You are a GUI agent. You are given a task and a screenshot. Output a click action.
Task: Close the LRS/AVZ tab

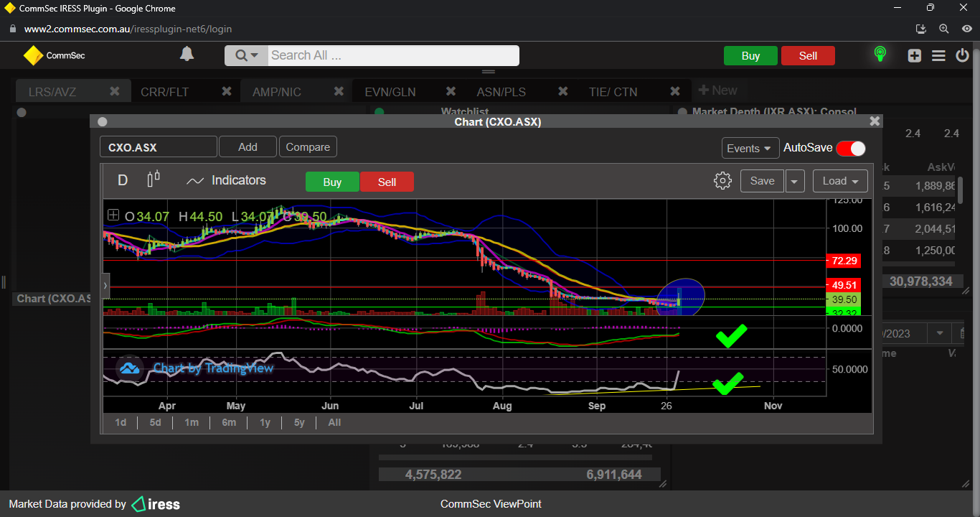coord(115,91)
